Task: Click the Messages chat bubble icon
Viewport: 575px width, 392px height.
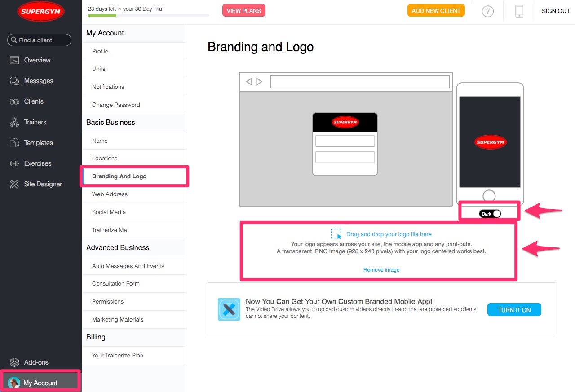Action: click(x=14, y=81)
